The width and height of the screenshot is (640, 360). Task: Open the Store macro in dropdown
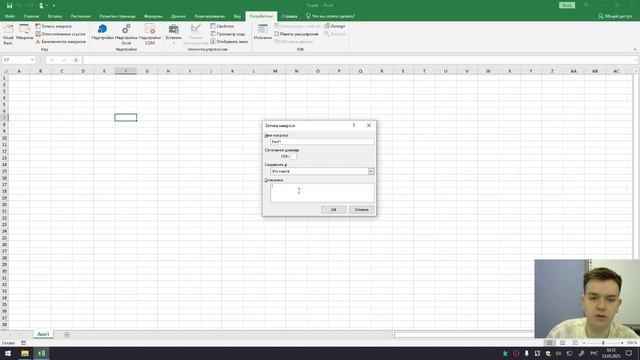point(371,171)
